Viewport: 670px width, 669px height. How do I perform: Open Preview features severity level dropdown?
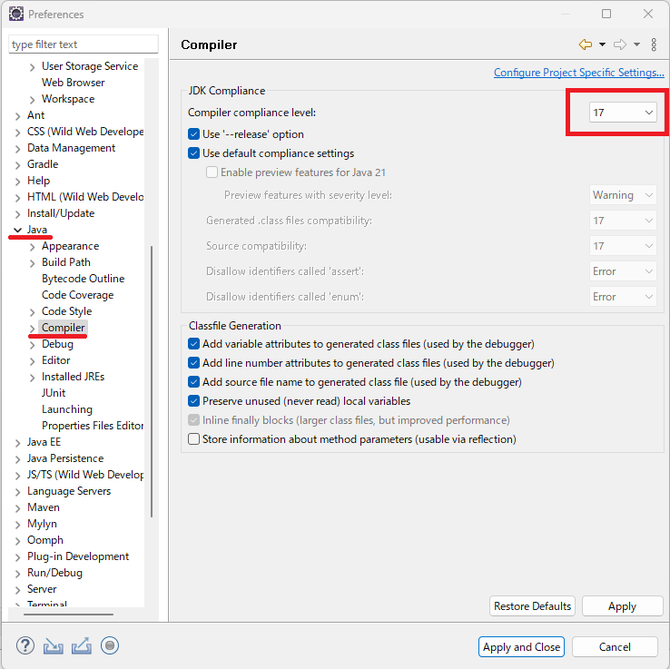pos(623,195)
